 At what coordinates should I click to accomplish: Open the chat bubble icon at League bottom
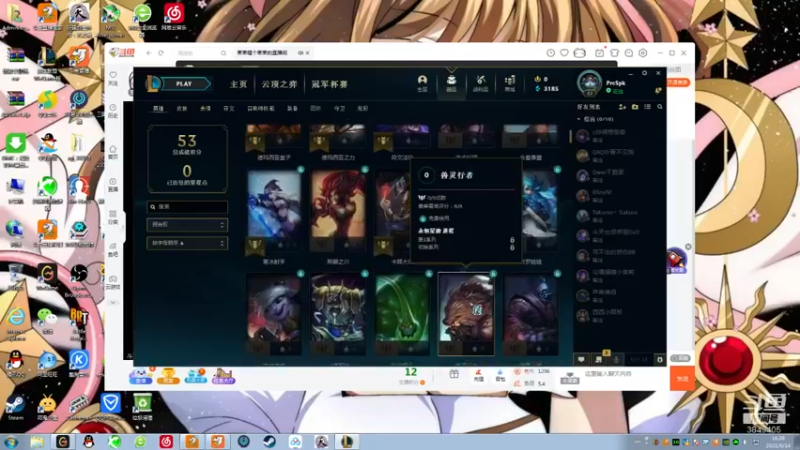point(581,360)
